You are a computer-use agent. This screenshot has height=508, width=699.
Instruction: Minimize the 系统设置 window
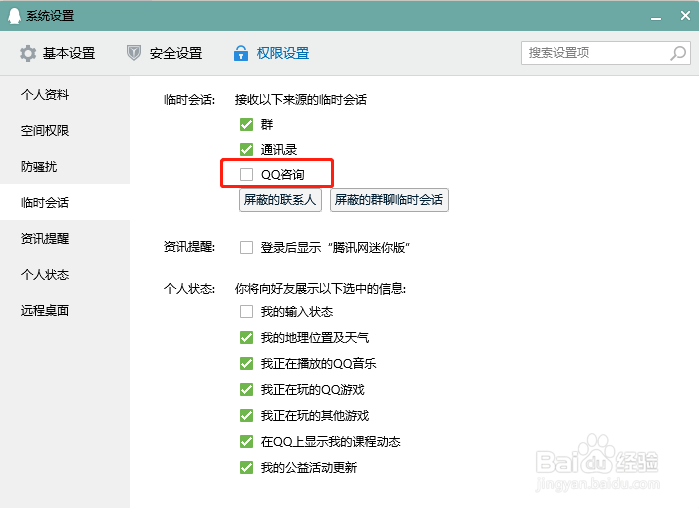click(656, 17)
